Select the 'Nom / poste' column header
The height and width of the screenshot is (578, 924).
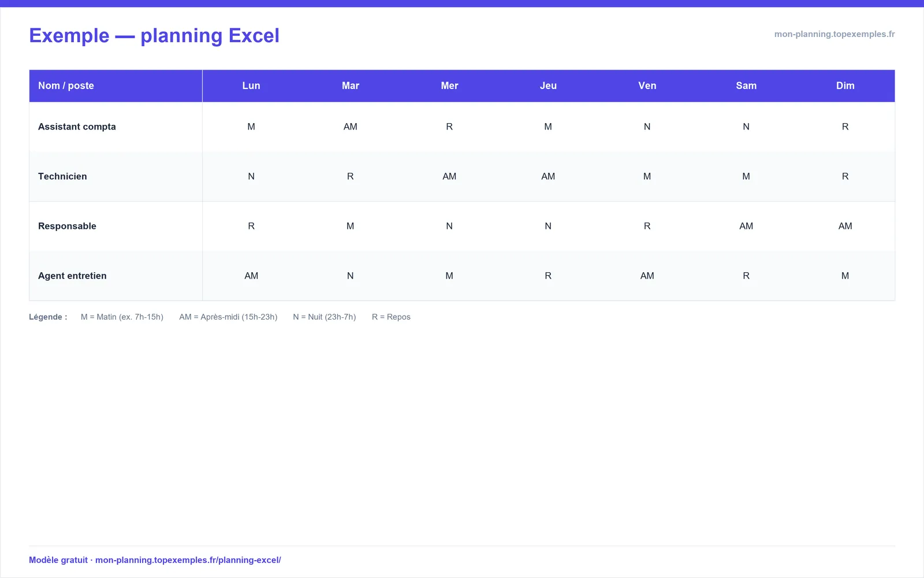[115, 86]
